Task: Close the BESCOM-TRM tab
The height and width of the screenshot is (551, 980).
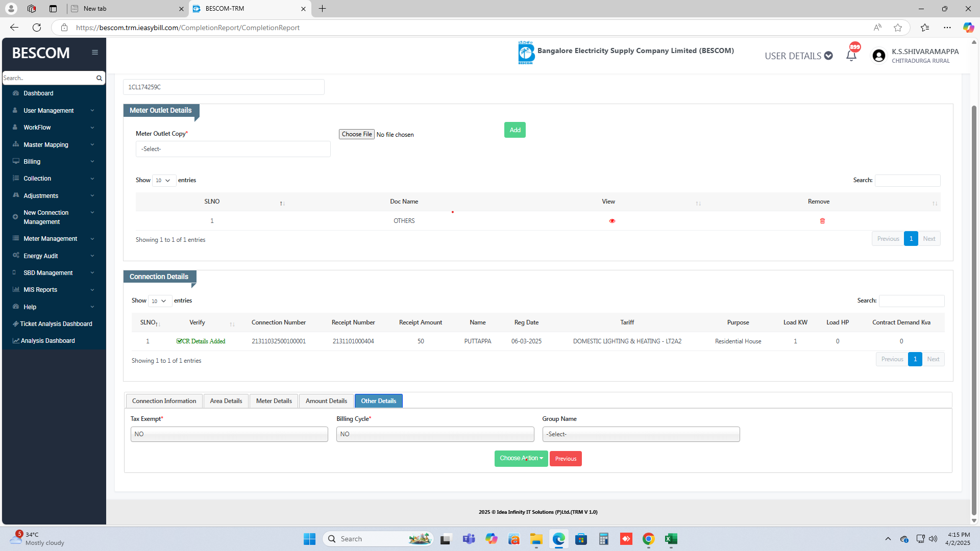Action: click(x=303, y=9)
